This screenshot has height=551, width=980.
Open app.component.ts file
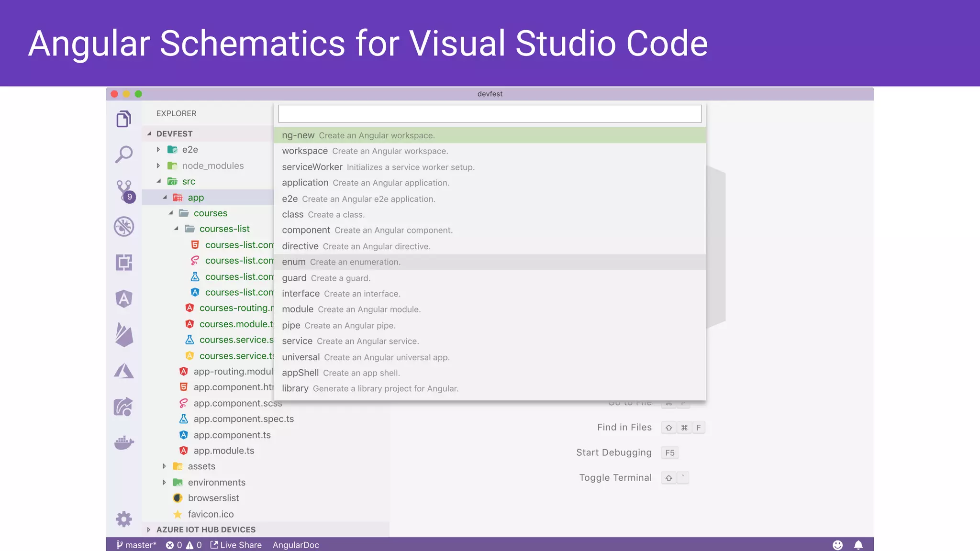click(232, 435)
